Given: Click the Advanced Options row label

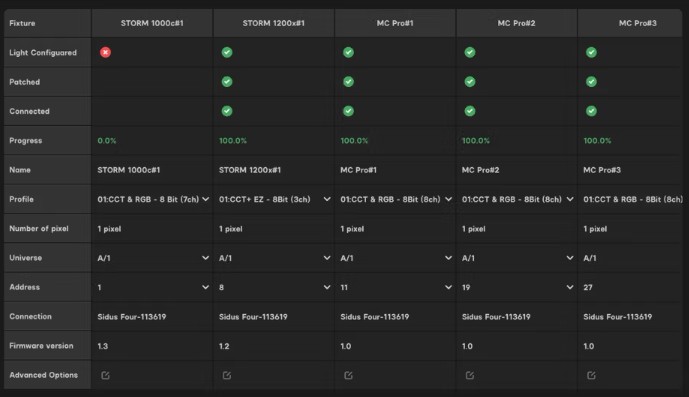Looking at the screenshot, I should coord(44,375).
